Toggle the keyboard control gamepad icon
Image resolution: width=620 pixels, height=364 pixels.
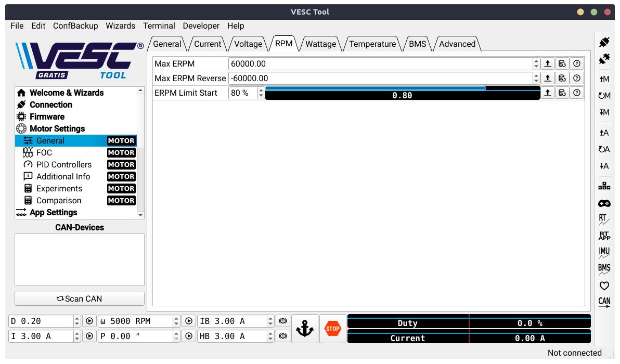[x=604, y=203]
